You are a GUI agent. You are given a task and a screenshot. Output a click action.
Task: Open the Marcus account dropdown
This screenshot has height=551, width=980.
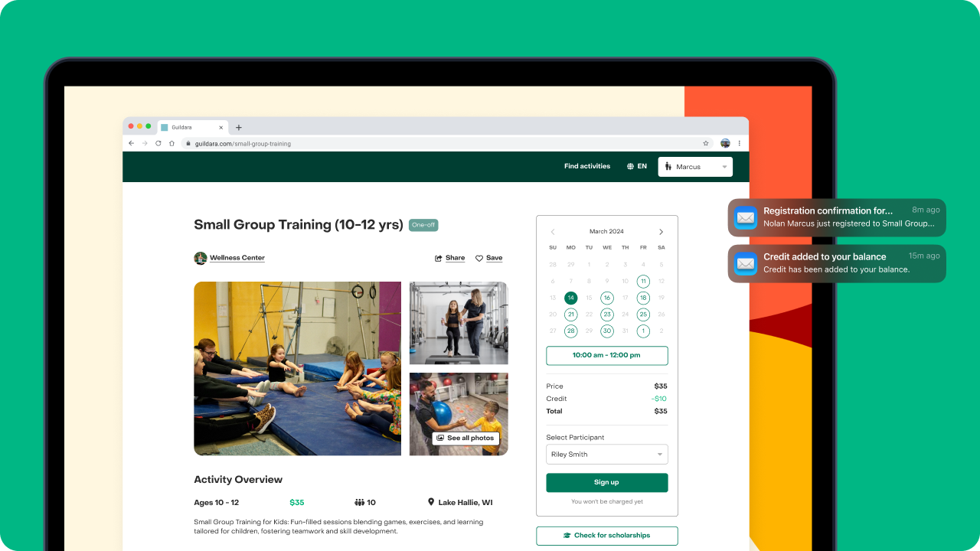click(x=695, y=167)
